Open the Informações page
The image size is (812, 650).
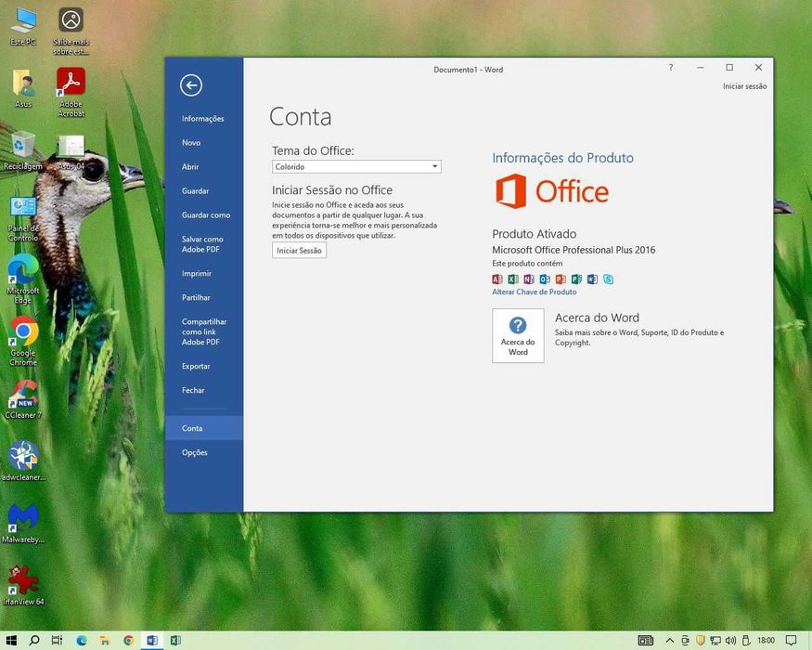point(203,119)
